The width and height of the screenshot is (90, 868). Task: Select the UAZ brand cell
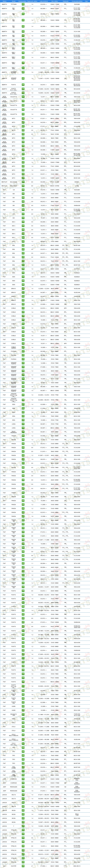click(4, 866)
